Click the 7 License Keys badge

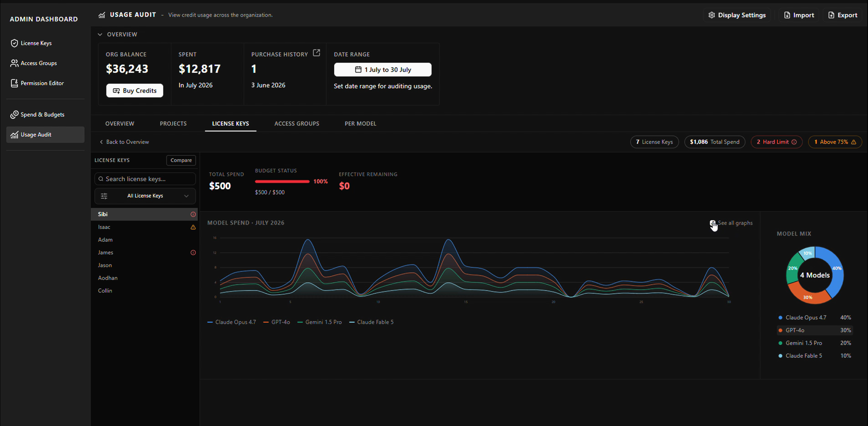click(x=654, y=142)
